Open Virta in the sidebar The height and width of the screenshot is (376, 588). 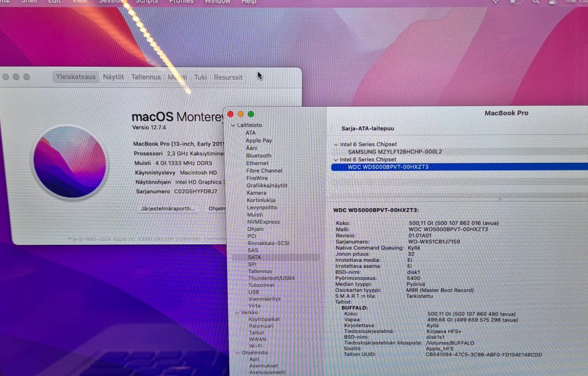click(254, 306)
